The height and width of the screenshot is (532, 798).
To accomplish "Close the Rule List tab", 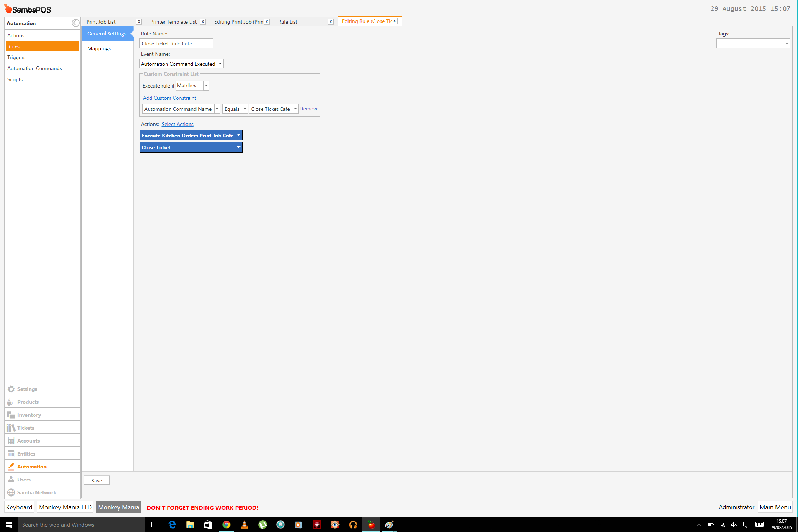I will click(x=331, y=22).
